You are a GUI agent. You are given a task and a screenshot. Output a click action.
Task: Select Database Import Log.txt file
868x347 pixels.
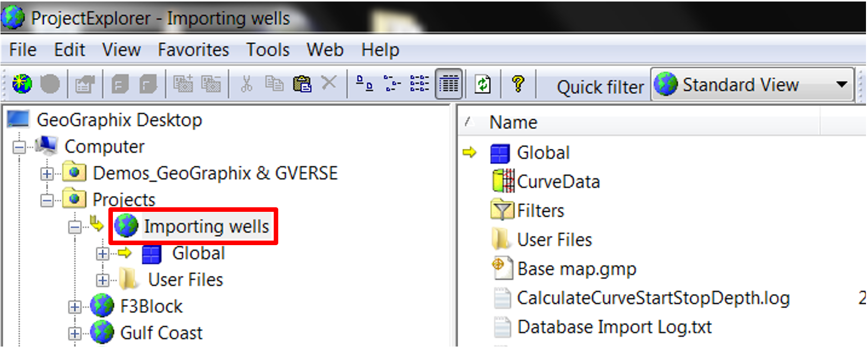point(614,327)
